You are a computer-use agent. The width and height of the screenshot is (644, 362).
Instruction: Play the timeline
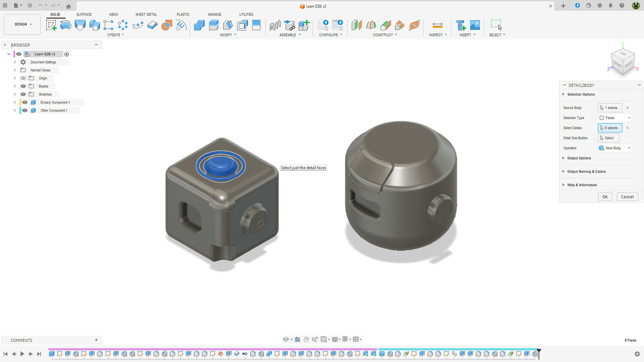[22, 354]
